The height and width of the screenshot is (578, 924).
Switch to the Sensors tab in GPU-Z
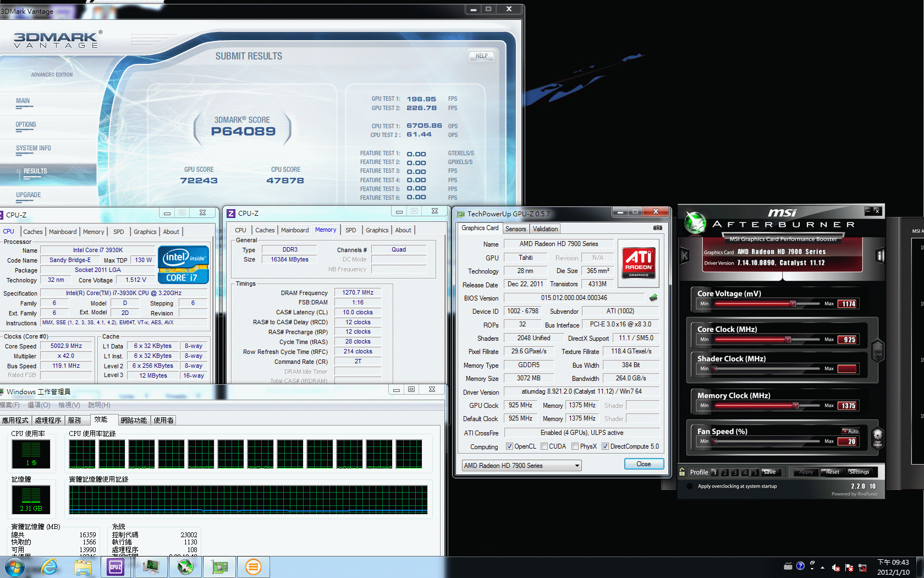(x=515, y=229)
